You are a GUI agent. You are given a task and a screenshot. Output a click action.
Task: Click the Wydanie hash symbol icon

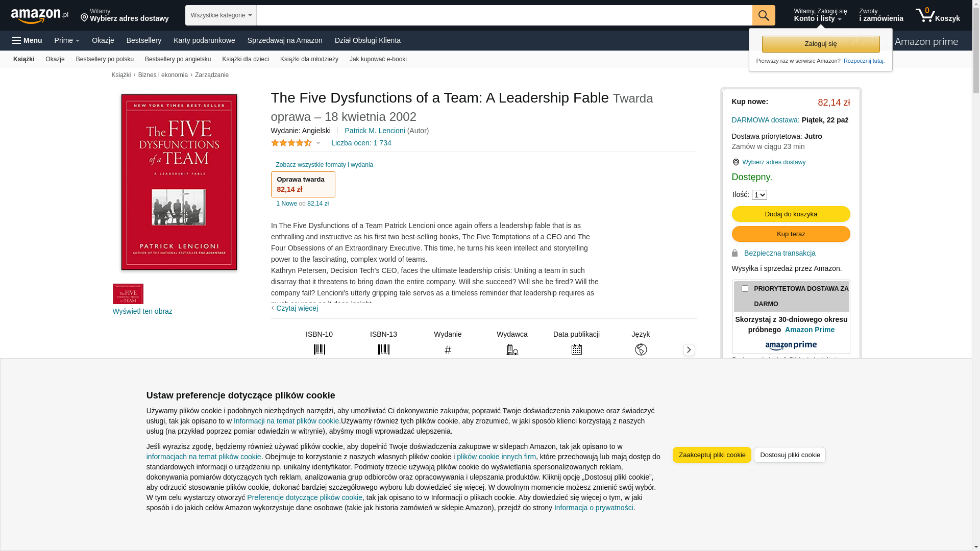click(x=448, y=349)
